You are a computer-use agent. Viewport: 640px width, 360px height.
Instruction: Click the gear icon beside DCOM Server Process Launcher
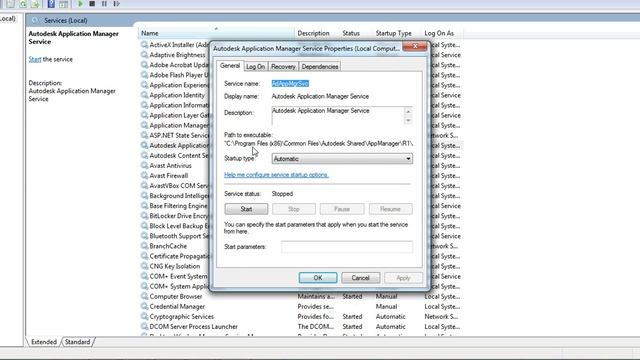click(x=144, y=327)
